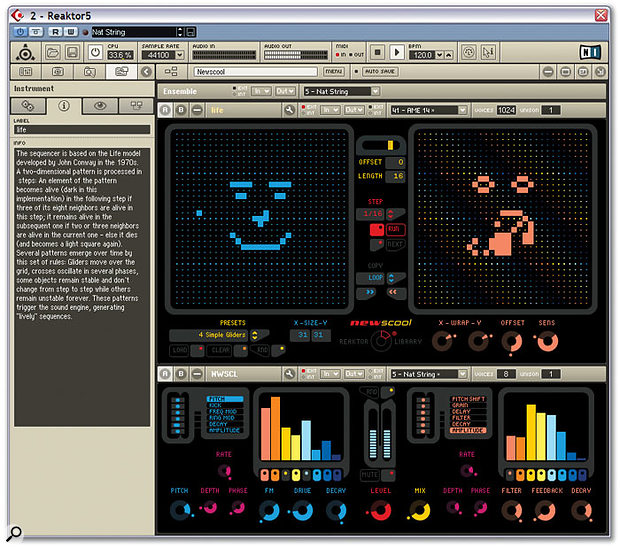Open the life snapshot dropdown '41 - AME 14'

click(429, 110)
